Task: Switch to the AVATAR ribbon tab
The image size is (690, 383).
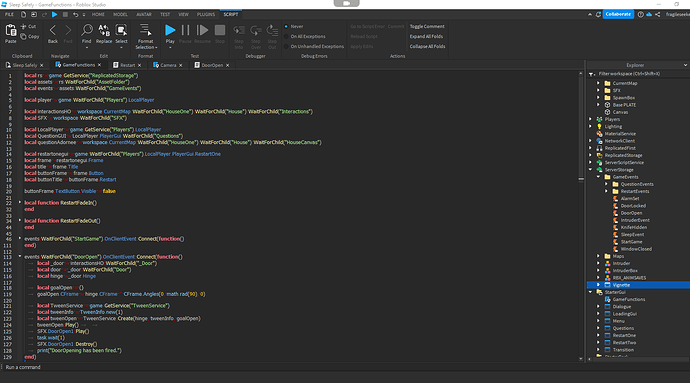Action: 143,15
